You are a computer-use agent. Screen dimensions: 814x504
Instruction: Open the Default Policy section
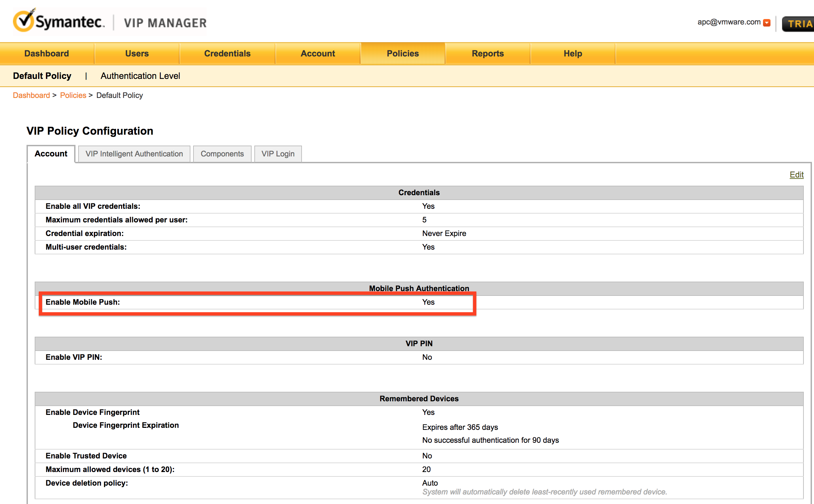click(42, 76)
